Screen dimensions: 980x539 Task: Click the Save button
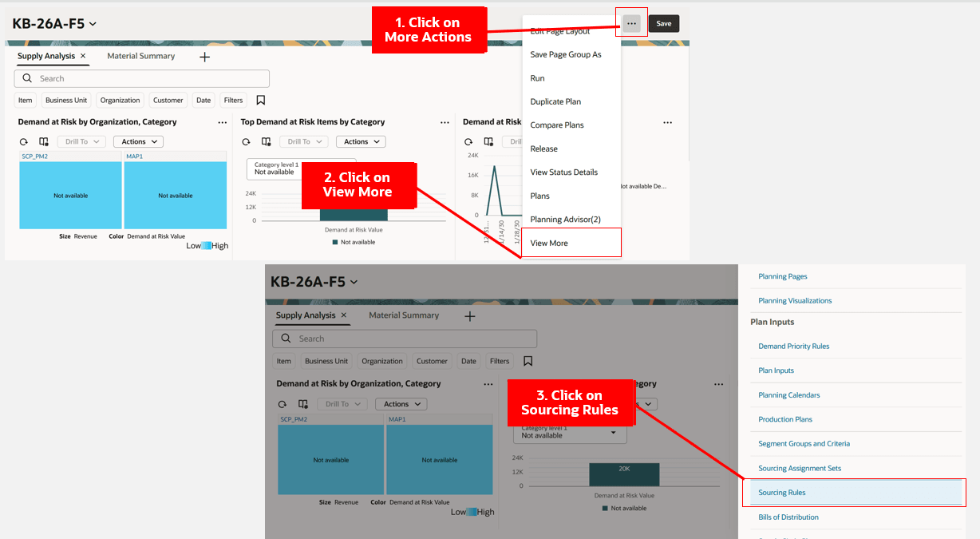point(663,23)
